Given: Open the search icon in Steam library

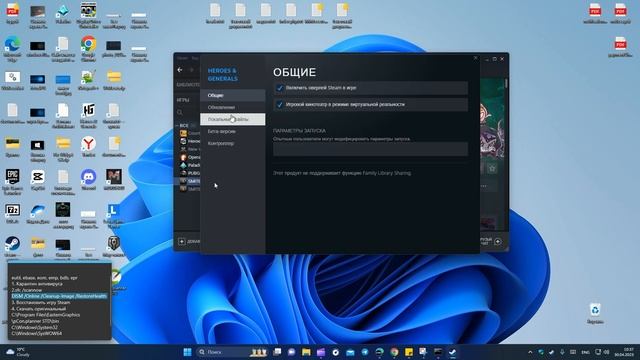Looking at the screenshot, I should click(x=180, y=112).
